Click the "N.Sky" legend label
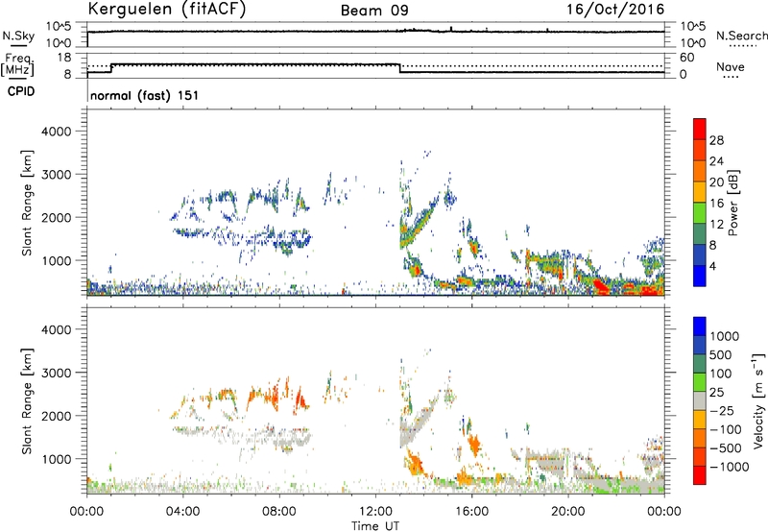Image resolution: width=768 pixels, height=532 pixels. point(18,36)
